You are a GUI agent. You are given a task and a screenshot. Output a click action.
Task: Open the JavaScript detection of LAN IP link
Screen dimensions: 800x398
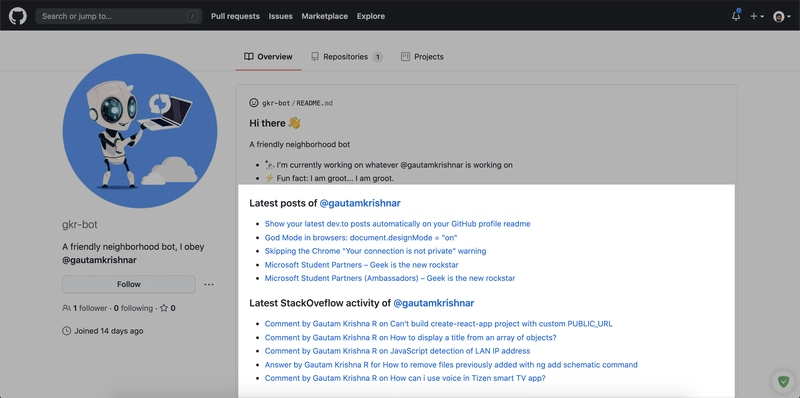(397, 351)
